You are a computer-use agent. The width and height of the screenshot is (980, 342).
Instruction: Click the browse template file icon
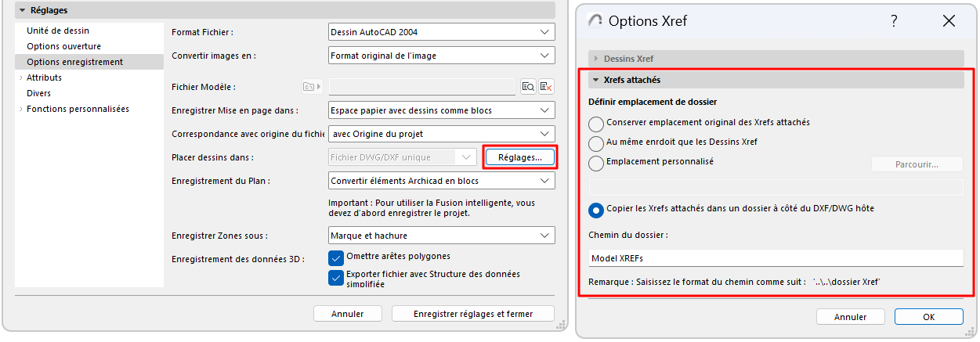coord(528,87)
